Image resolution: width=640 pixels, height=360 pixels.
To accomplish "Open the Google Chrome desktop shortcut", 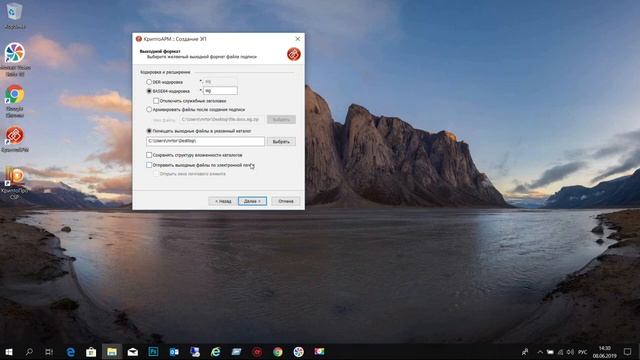I will [15, 101].
